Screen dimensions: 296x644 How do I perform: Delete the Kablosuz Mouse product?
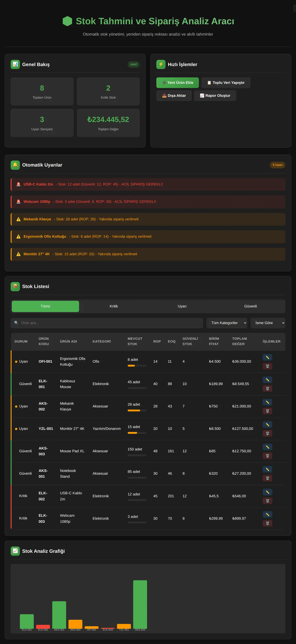coord(267,389)
